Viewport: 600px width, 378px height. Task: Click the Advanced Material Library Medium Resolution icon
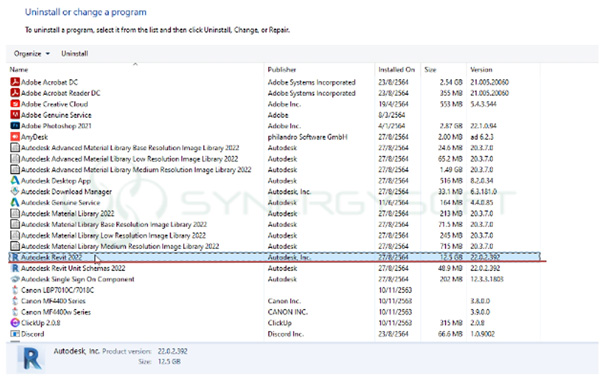click(15, 169)
